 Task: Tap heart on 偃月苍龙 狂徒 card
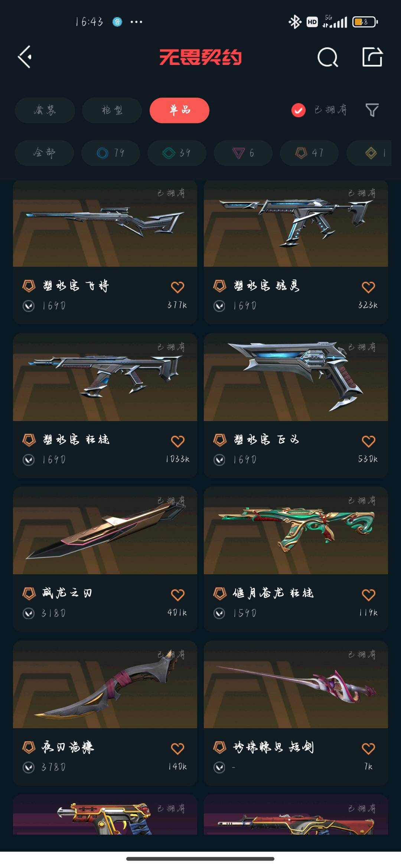pyautogui.click(x=368, y=595)
